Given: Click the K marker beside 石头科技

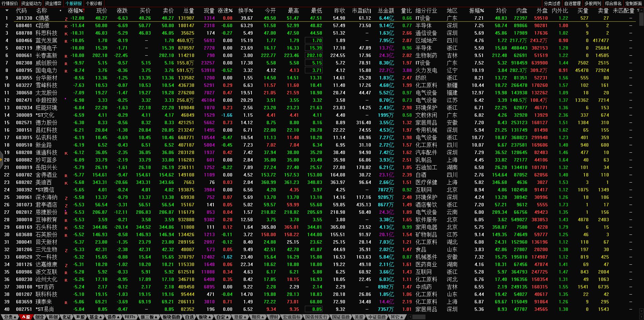Looking at the screenshot, I should click(66, 228).
